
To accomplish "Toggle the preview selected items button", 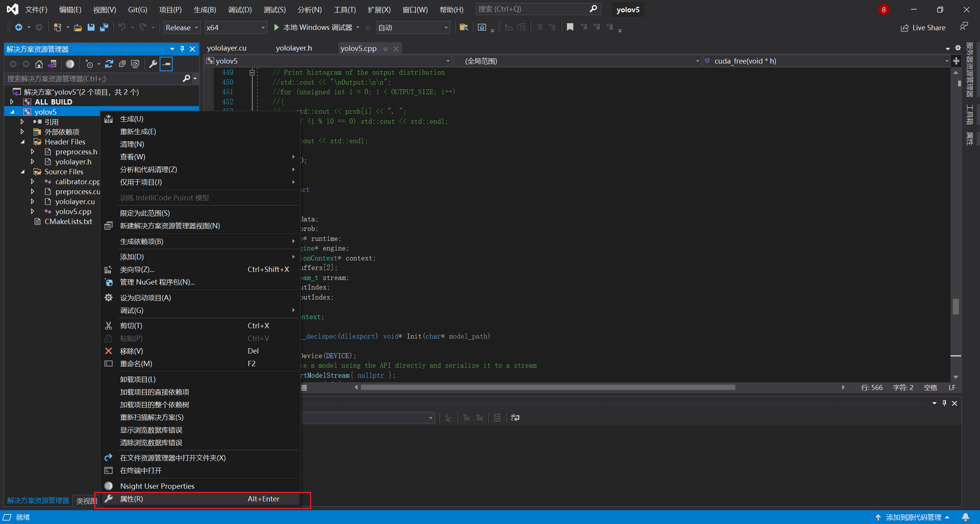I will pos(166,64).
